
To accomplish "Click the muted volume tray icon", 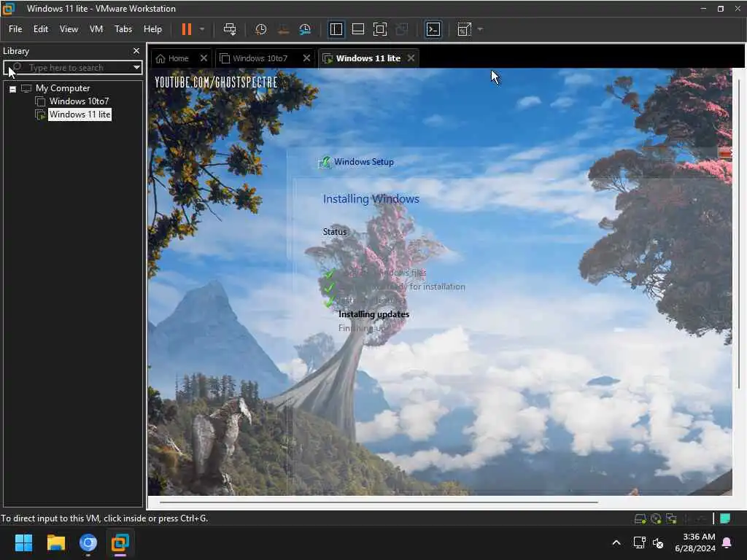I will 658,542.
